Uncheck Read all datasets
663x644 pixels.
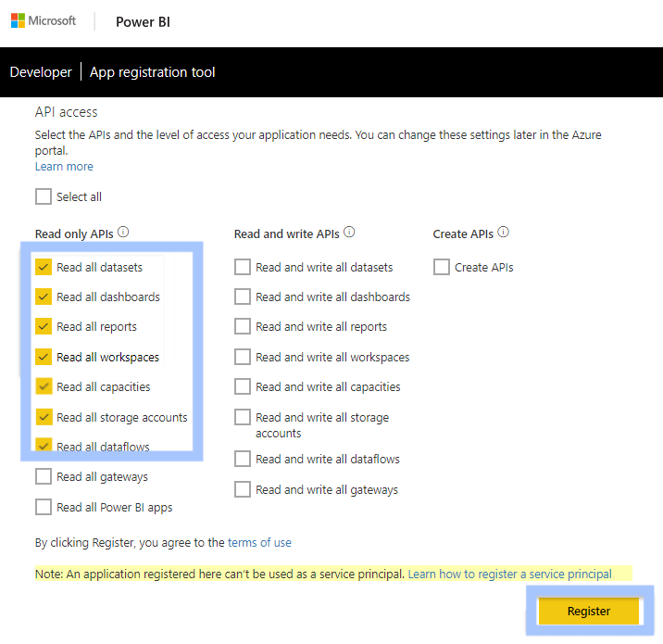(x=44, y=267)
